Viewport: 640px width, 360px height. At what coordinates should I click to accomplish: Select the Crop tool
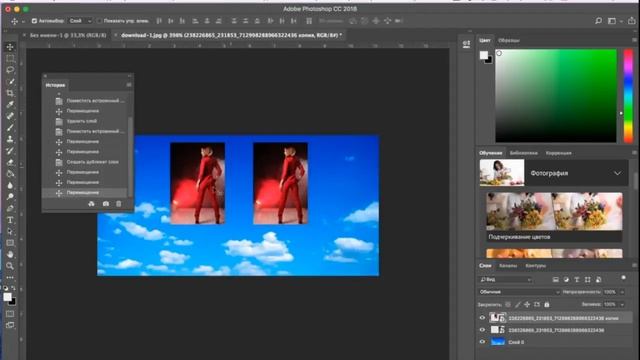10,93
